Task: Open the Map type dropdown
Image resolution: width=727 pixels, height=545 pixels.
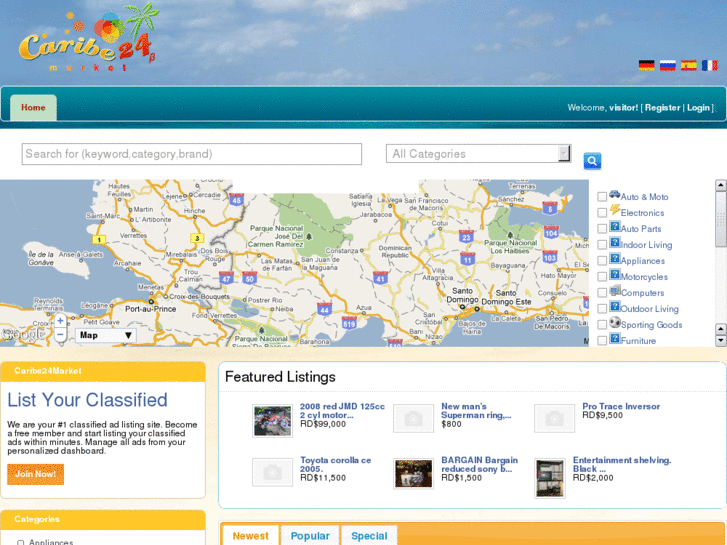Action: 106,335
